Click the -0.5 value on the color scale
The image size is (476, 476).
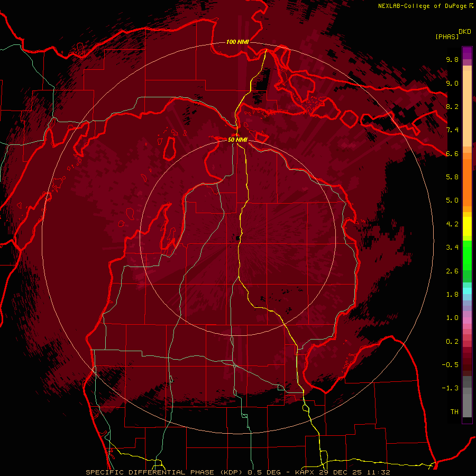[450, 365]
